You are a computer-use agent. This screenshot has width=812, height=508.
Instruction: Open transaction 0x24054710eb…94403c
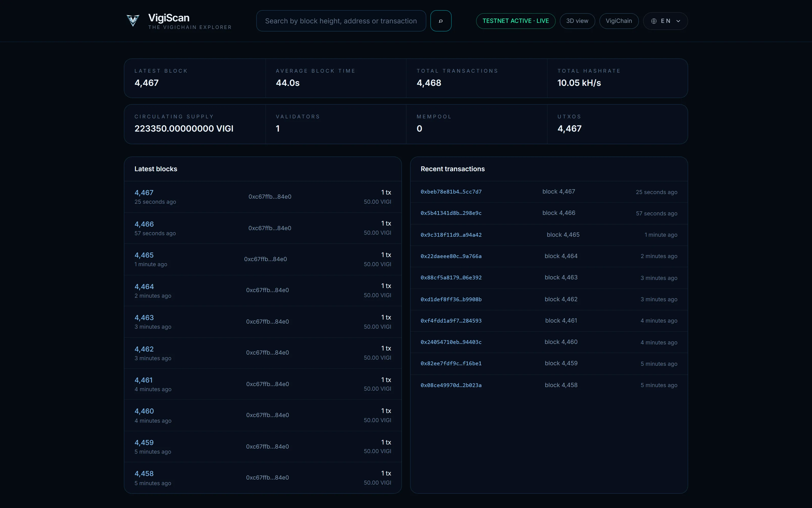451,342
